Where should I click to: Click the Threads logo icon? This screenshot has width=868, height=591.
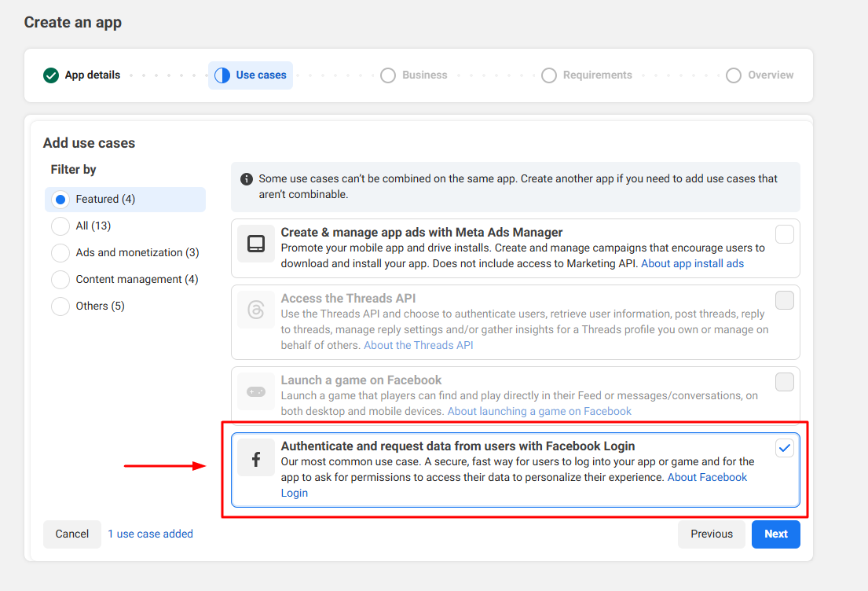[256, 310]
